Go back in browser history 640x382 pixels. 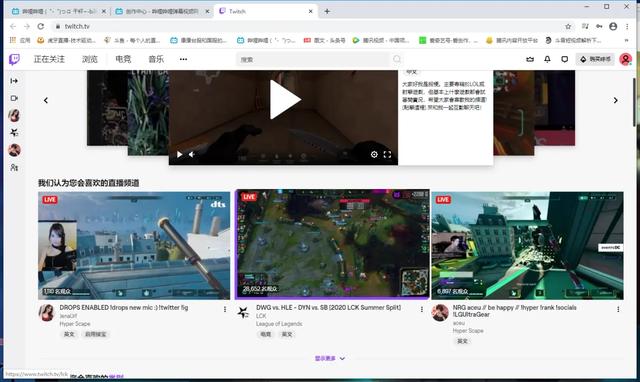pyautogui.click(x=13, y=26)
